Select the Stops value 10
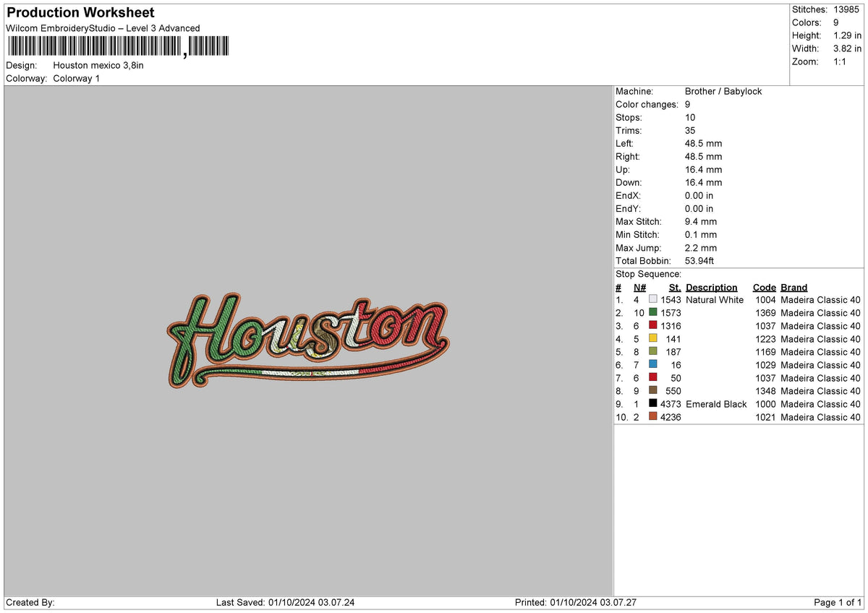Image resolution: width=868 pixels, height=613 pixels. point(690,117)
